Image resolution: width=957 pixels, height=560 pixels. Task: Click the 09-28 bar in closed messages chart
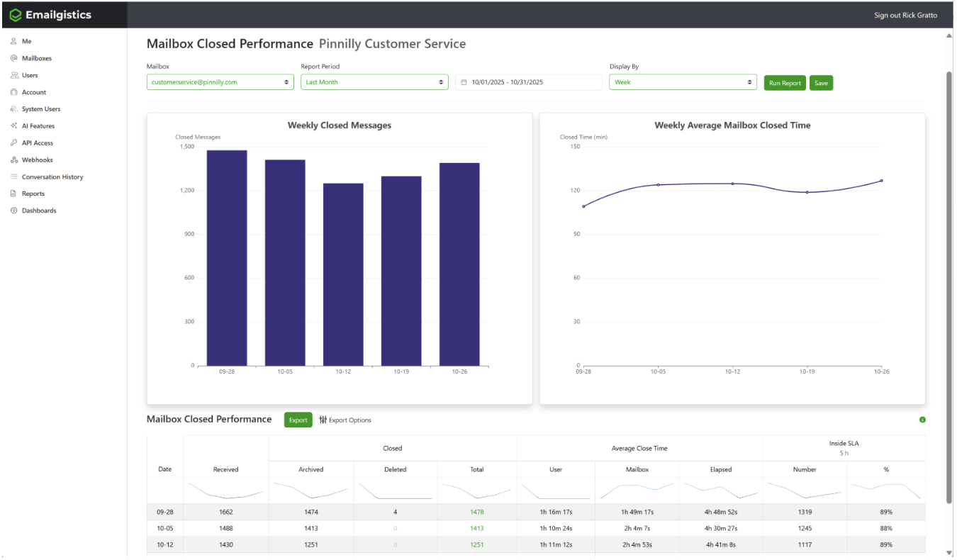227,258
